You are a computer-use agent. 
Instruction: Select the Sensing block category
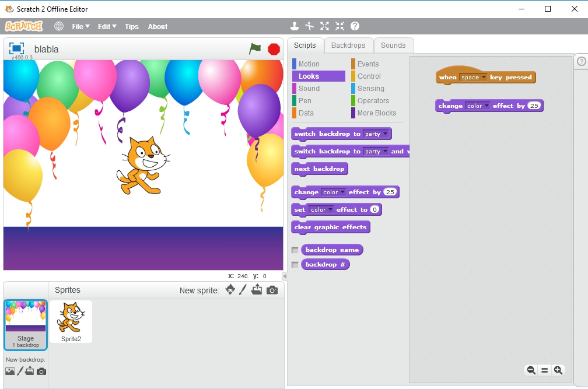(377, 89)
